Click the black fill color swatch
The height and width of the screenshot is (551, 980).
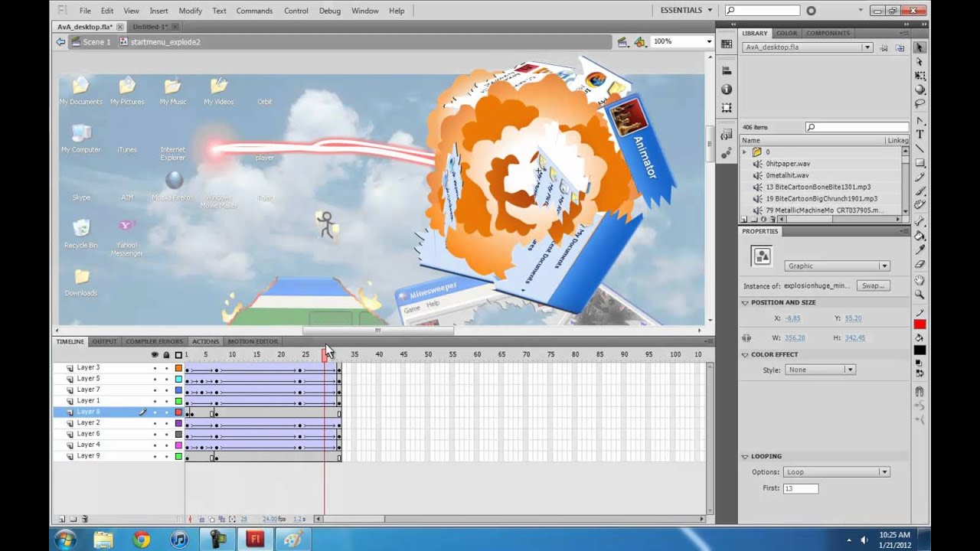[x=920, y=350]
